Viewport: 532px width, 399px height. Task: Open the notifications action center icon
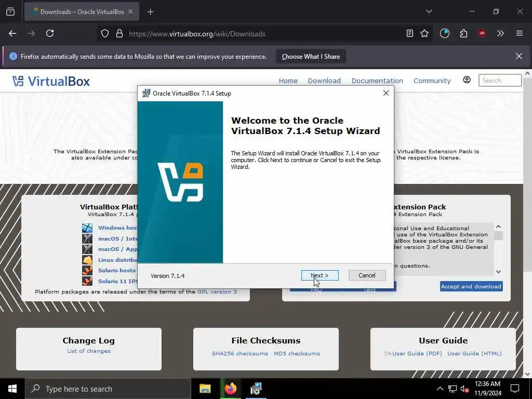point(515,389)
